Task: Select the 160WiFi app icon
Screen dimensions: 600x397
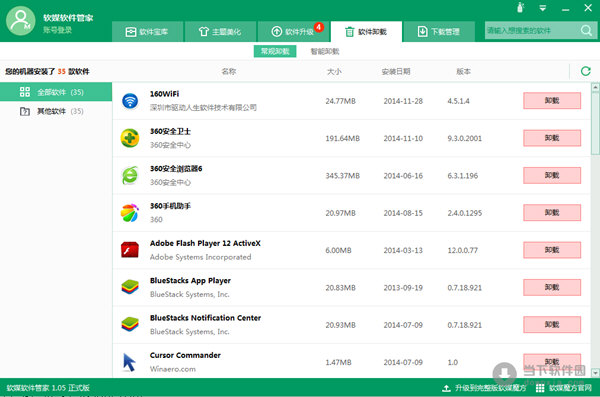Action: tap(130, 101)
